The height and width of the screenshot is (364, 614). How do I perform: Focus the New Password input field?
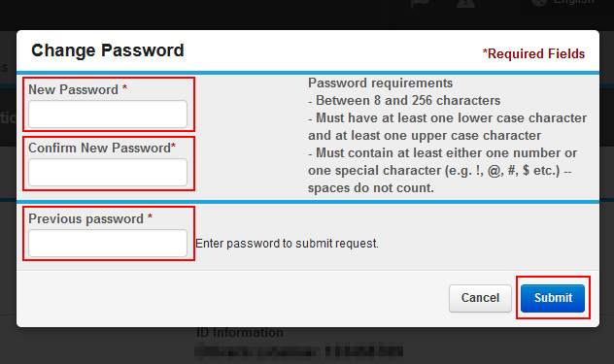pyautogui.click(x=108, y=114)
